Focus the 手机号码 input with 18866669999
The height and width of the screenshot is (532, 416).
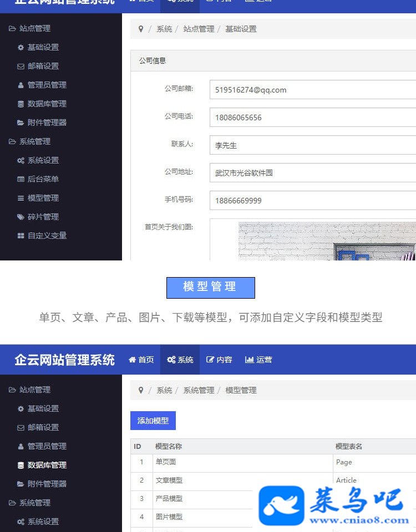313,201
